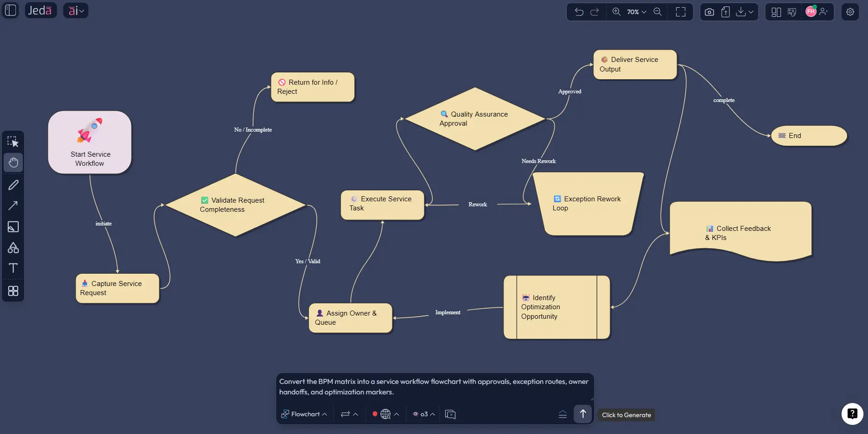
Task: Take a screenshot with the camera icon
Action: coord(709,12)
